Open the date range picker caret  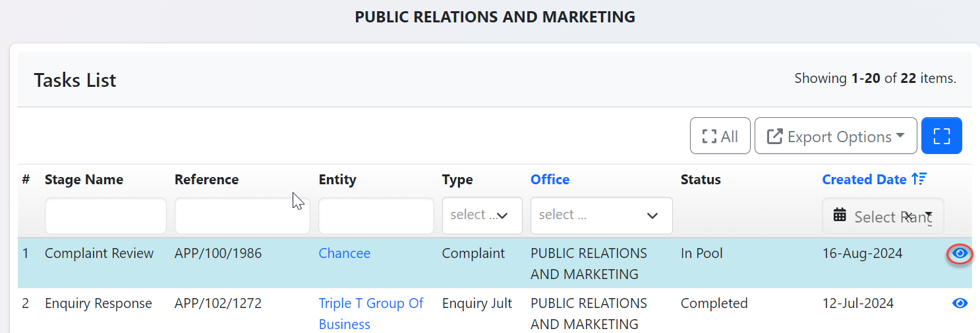929,215
